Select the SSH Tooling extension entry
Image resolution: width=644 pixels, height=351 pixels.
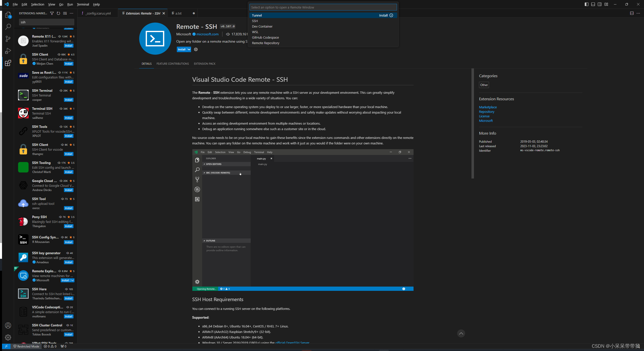(46, 167)
